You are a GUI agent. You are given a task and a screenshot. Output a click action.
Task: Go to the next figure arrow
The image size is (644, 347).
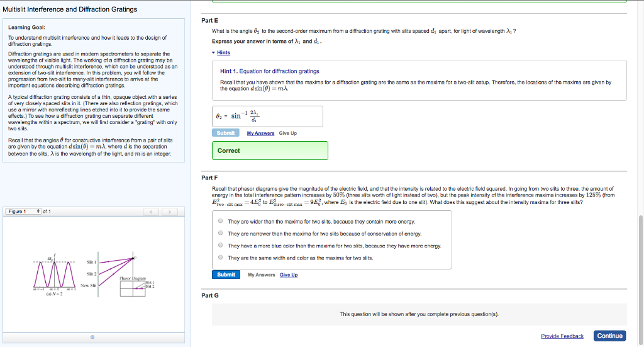coord(168,211)
